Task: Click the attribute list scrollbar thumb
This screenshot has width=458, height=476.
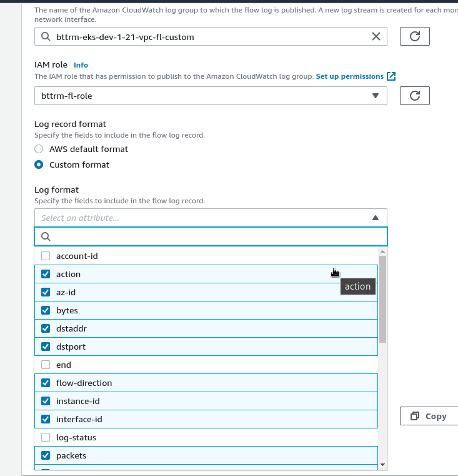Action: point(382,299)
